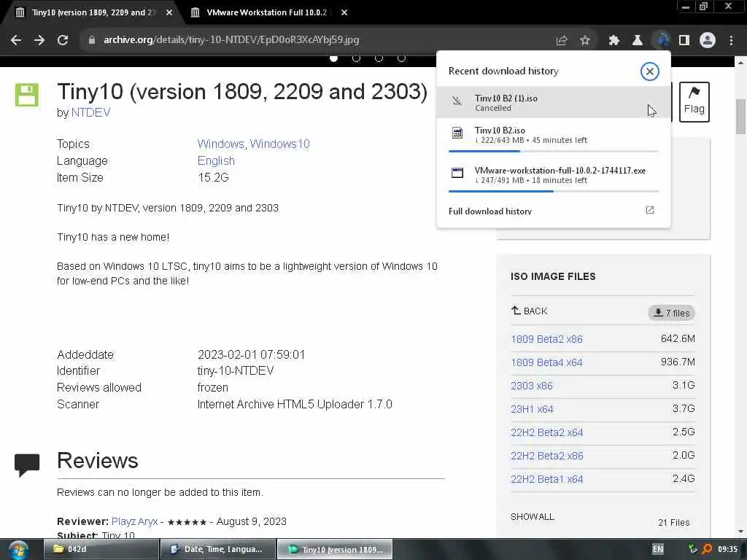Open reviewer Playz Aryx profile link
Image resolution: width=747 pixels, height=560 pixels.
(134, 521)
